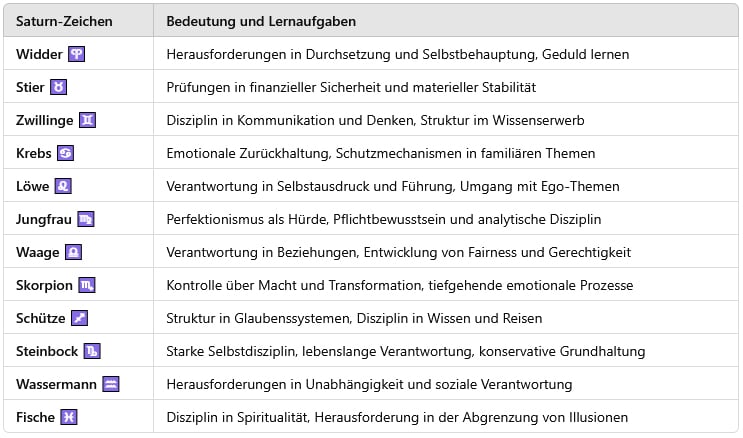Click the Virgo symbol beside Jungfrau
Image resolution: width=743 pixels, height=438 pixels.
[x=85, y=219]
